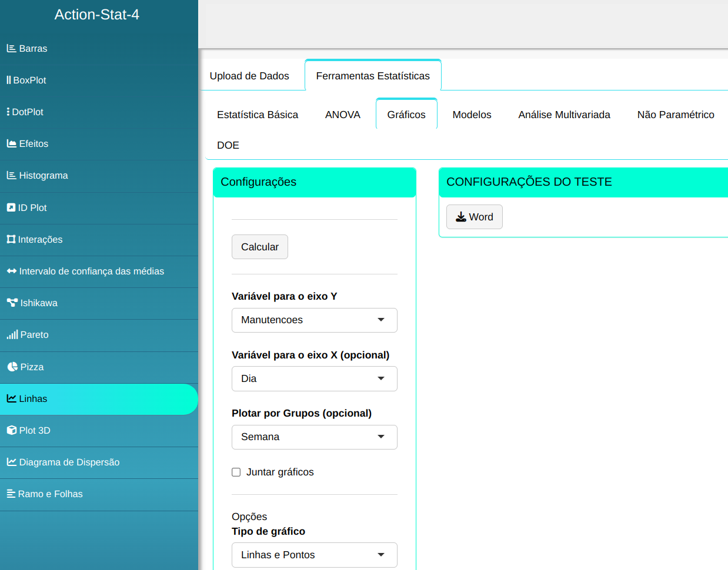Open the Interações icon in sidebar

point(11,239)
